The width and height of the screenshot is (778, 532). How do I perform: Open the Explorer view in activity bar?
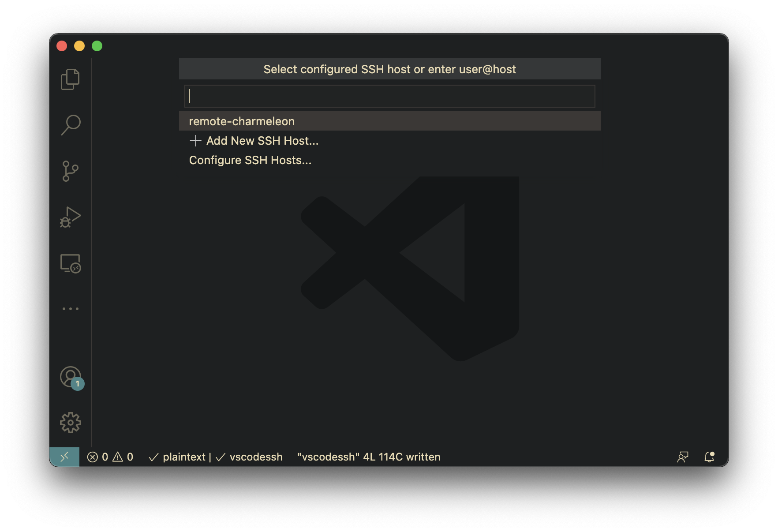pos(70,79)
